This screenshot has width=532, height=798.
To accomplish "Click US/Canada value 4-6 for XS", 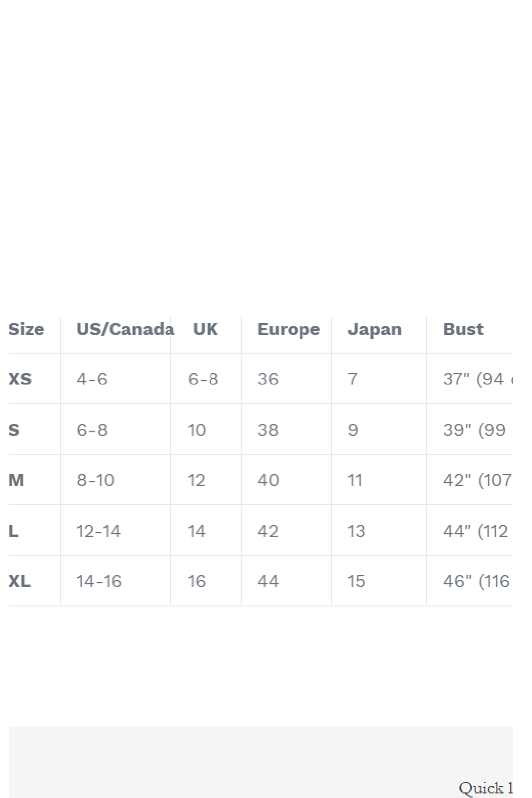I will (92, 379).
